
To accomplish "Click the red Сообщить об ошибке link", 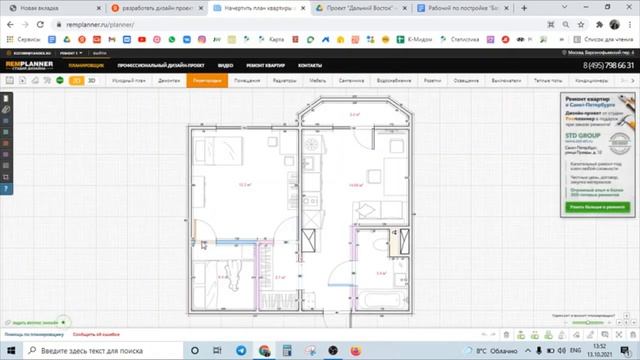I will pos(96,334).
